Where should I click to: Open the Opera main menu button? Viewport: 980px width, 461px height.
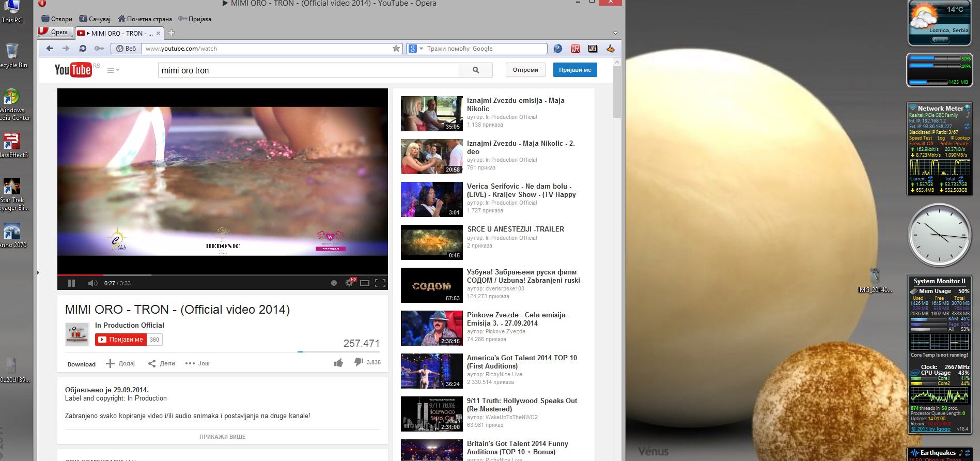tap(54, 32)
